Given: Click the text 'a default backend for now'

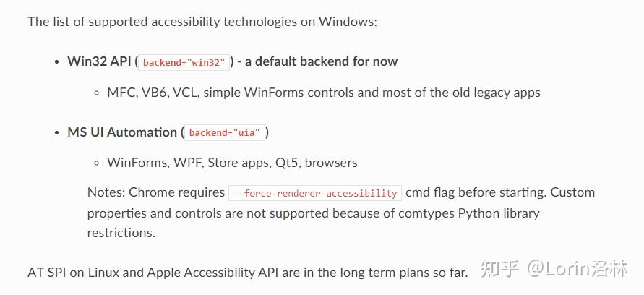Looking at the screenshot, I should (x=321, y=61).
